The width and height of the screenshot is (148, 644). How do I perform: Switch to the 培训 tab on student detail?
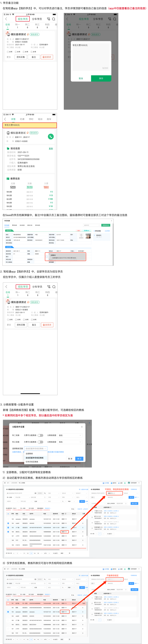40,119
